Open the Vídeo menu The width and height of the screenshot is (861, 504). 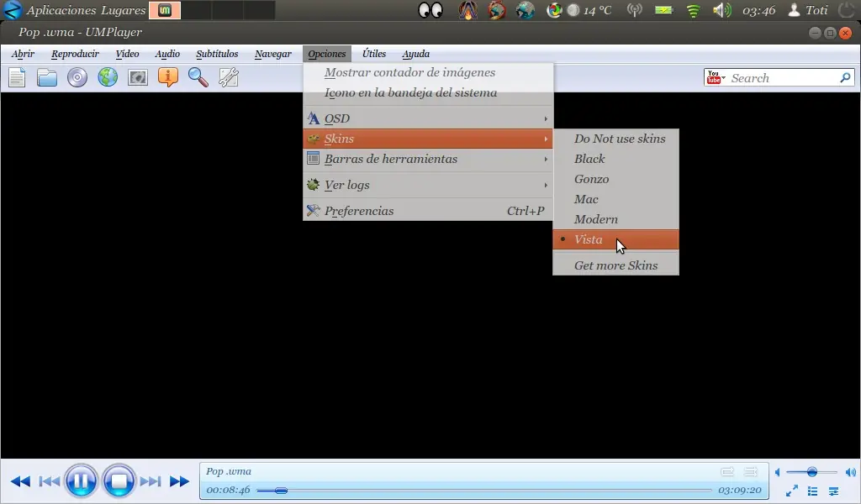(x=128, y=54)
